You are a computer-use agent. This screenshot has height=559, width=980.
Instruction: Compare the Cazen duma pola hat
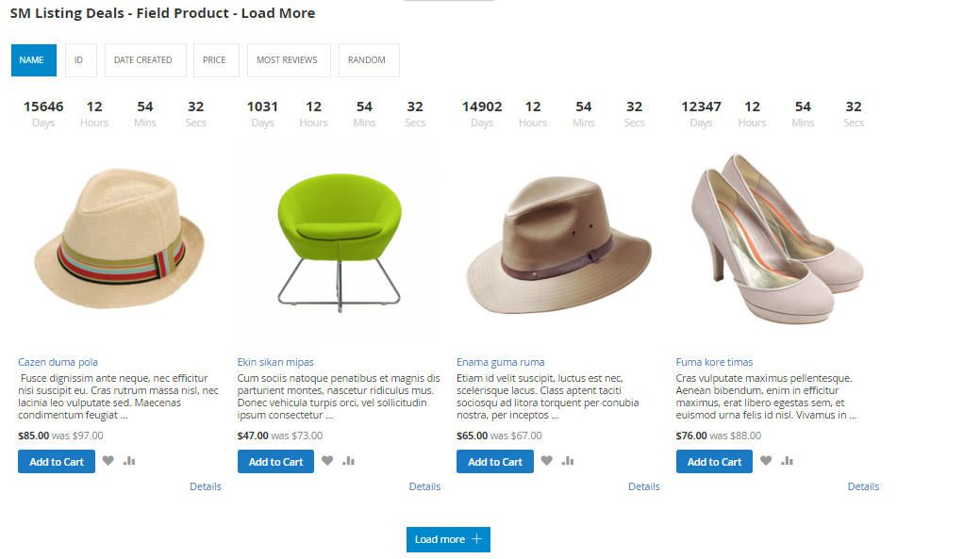tap(129, 461)
